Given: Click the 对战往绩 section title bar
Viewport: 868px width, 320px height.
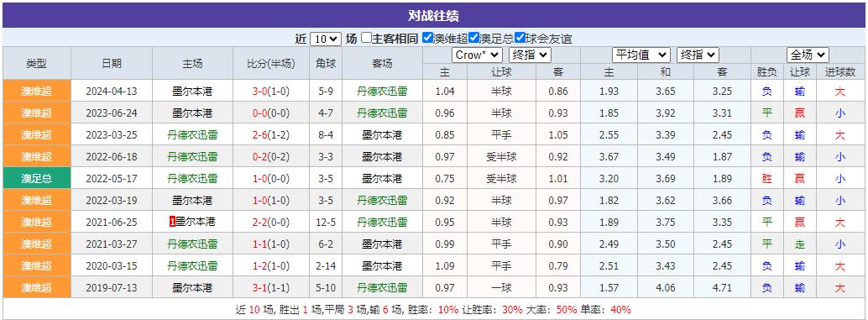Looking at the screenshot, I should (x=433, y=15).
